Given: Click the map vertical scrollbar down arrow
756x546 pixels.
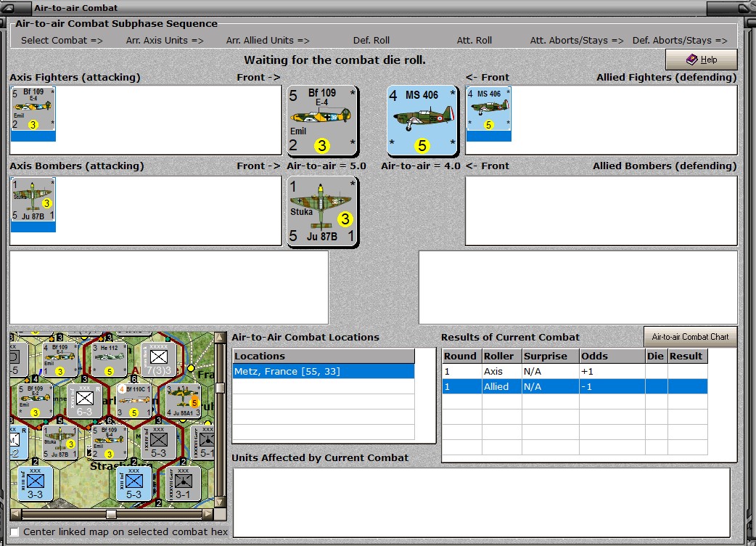Looking at the screenshot, I should (220, 502).
